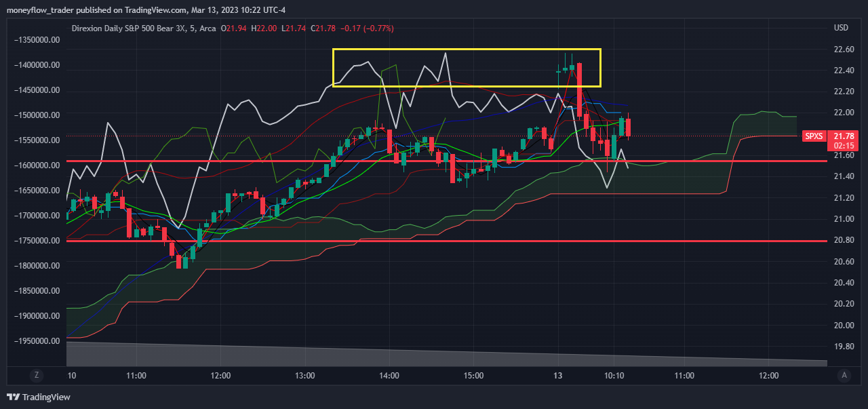
Task: Click the 21.00 price axis label
Action: (x=844, y=219)
